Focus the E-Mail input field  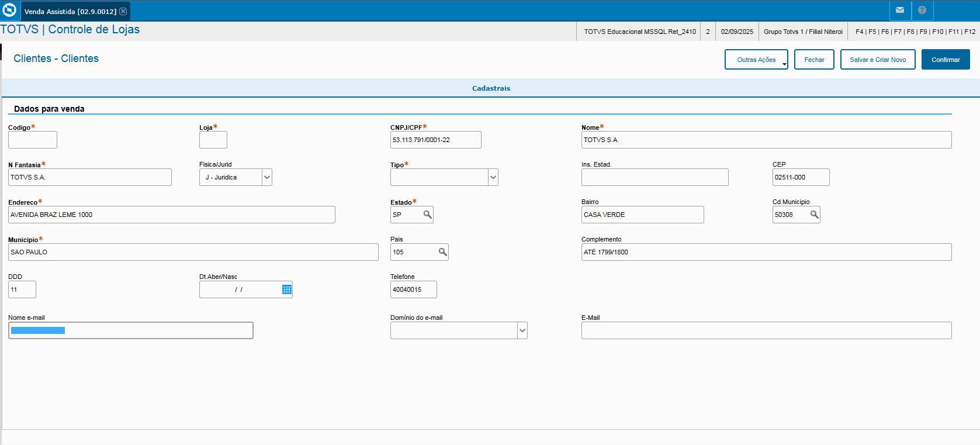coord(767,330)
